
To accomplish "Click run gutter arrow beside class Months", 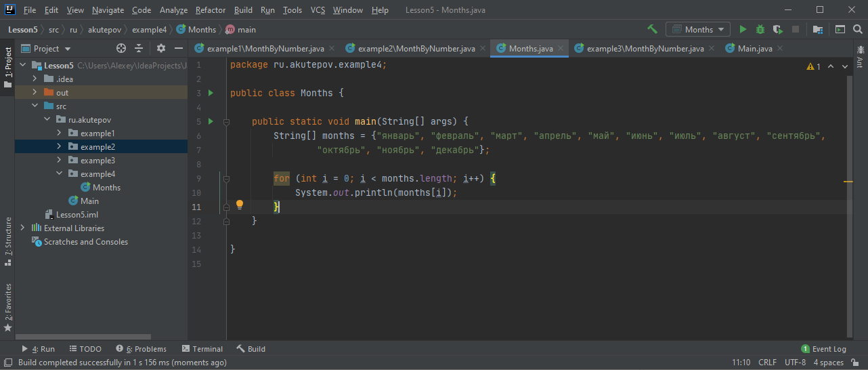I will click(211, 93).
